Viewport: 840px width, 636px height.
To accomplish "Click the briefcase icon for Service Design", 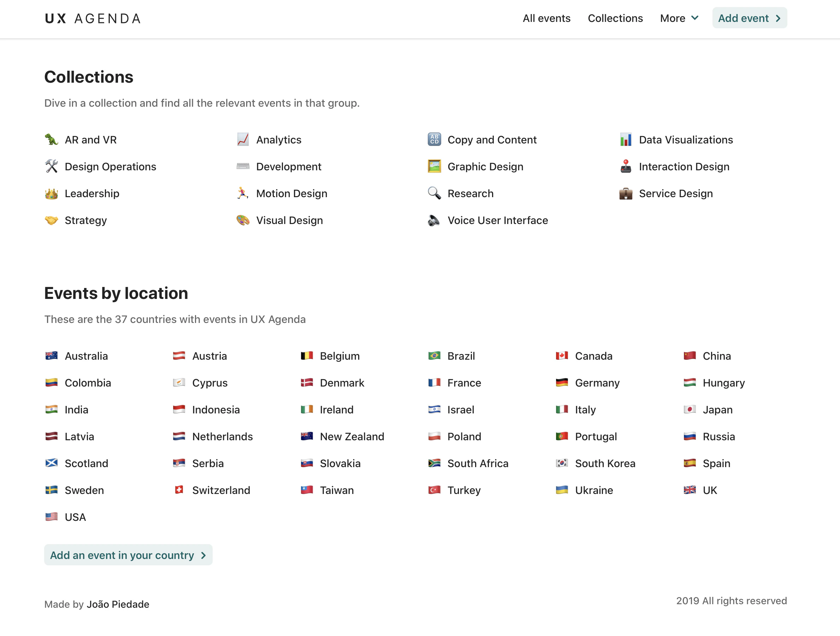I will pyautogui.click(x=626, y=193).
